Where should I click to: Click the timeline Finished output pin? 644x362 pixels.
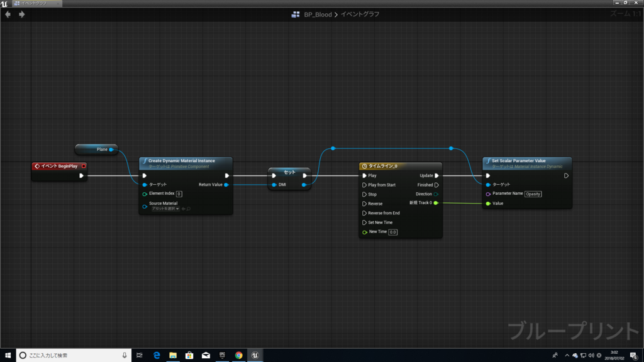pyautogui.click(x=436, y=185)
